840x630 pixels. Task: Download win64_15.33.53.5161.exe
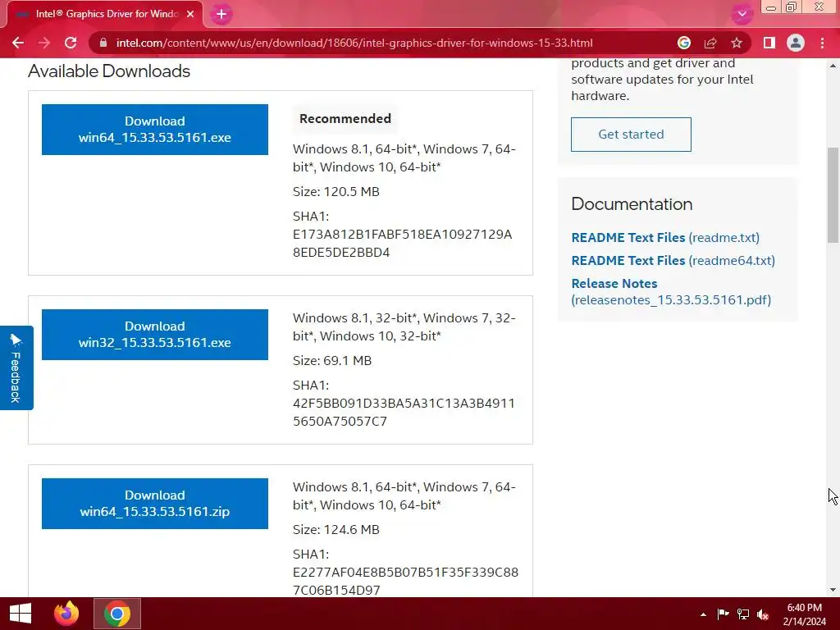pyautogui.click(x=155, y=130)
